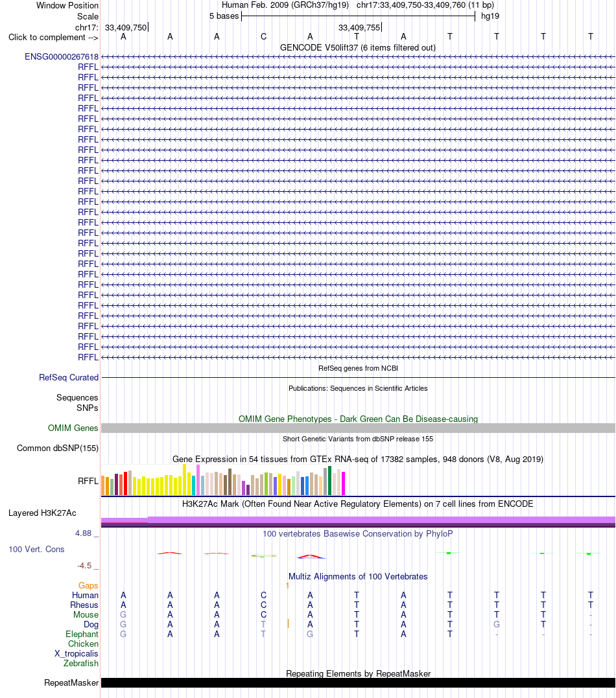The image size is (616, 698).
Task: Click the X_tropicalis species label
Action: coord(76,653)
